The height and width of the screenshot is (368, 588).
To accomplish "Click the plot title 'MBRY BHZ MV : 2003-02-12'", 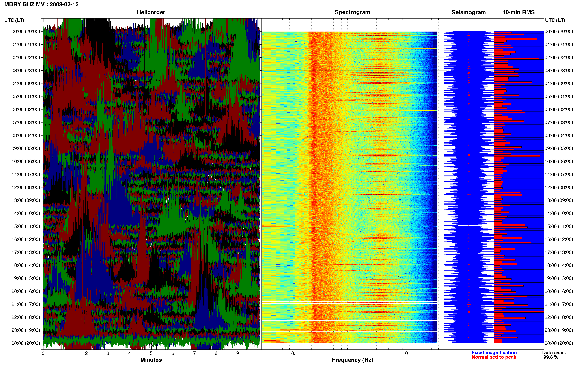I will coord(41,4).
